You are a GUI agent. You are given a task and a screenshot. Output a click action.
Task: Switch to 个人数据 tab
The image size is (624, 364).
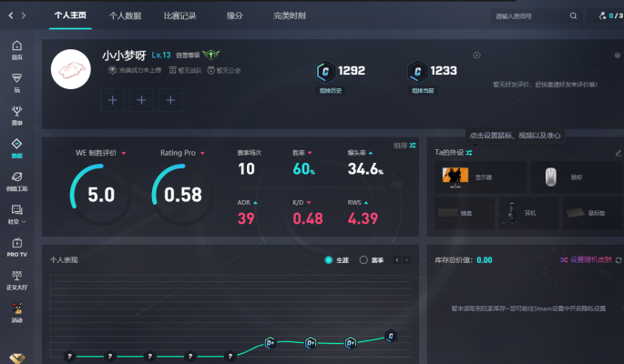125,15
